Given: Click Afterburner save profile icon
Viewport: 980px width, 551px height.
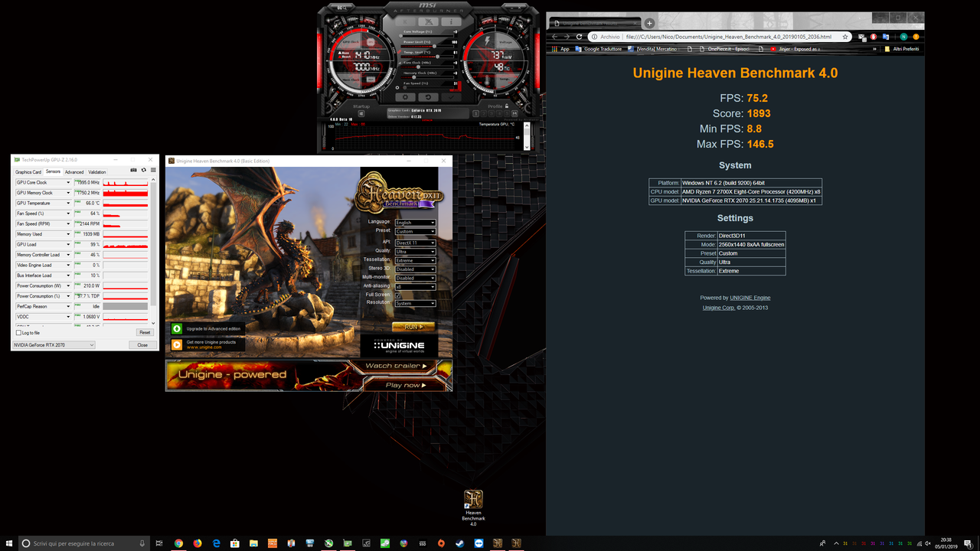Looking at the screenshot, I should coord(514,113).
